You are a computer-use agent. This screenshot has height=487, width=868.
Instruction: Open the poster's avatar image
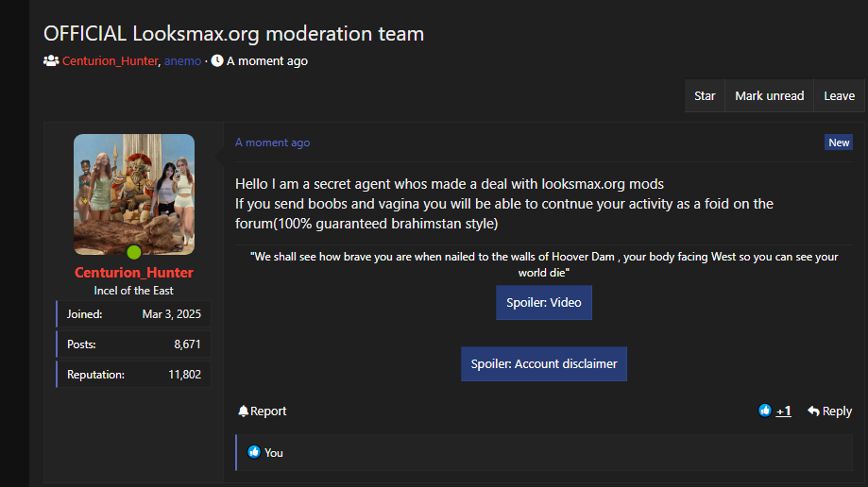(x=134, y=193)
